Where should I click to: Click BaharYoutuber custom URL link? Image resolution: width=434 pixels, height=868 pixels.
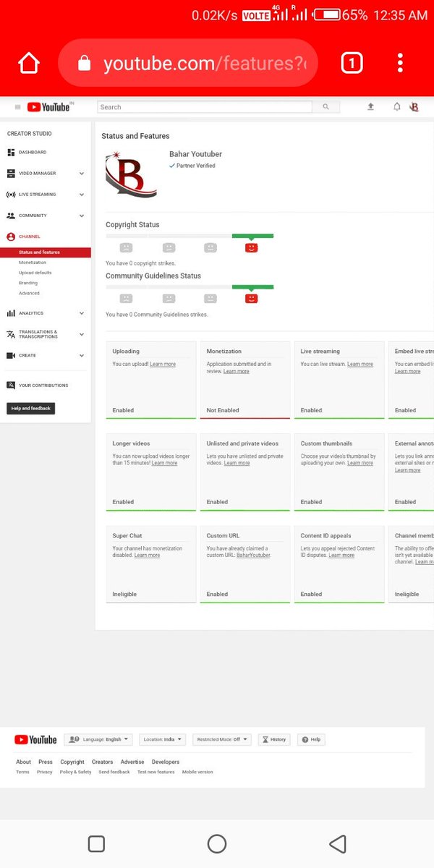coord(254,555)
